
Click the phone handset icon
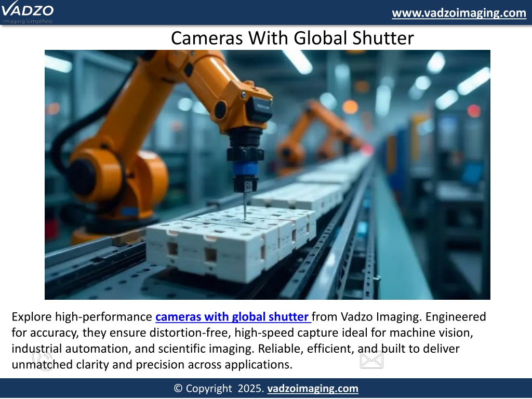click(42, 359)
